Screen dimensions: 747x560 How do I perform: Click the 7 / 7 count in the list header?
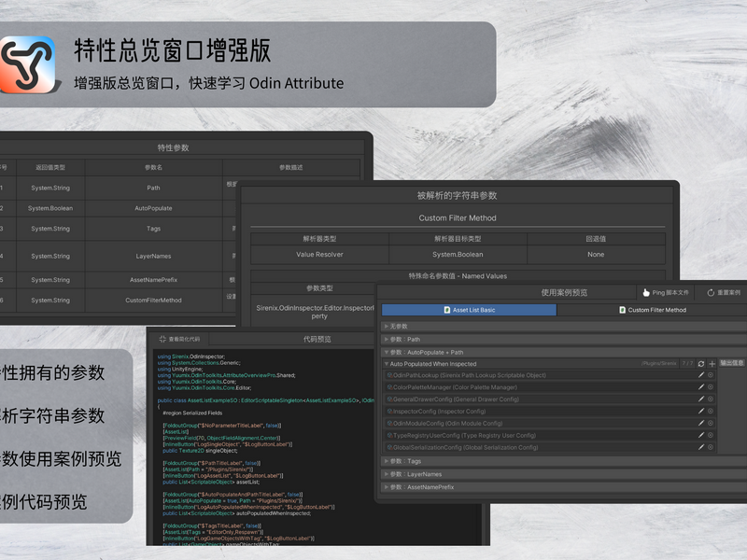click(x=687, y=363)
